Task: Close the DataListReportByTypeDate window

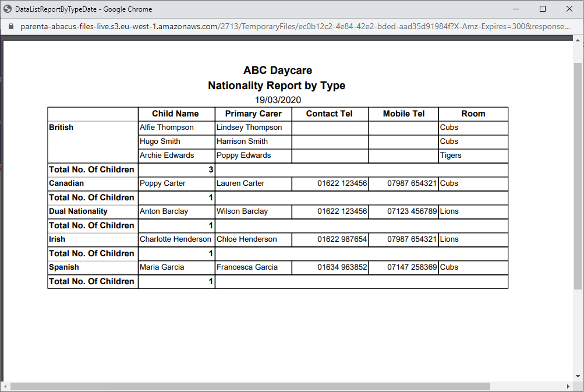Action: (x=569, y=9)
